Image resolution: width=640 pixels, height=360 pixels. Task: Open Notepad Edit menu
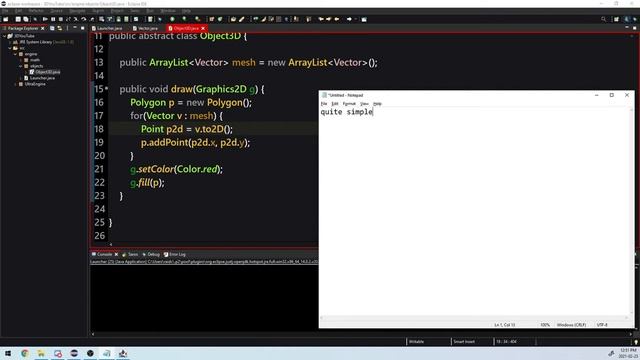pyautogui.click(x=335, y=104)
